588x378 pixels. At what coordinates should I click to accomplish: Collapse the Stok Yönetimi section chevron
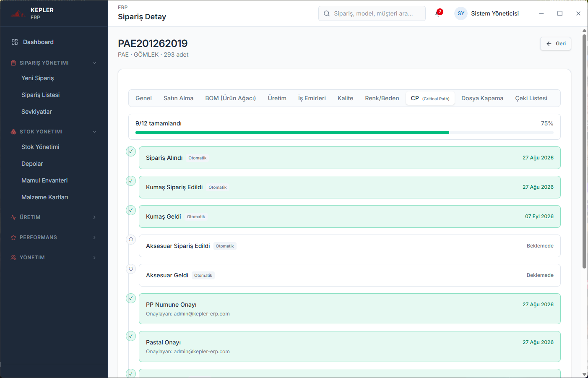click(x=94, y=132)
